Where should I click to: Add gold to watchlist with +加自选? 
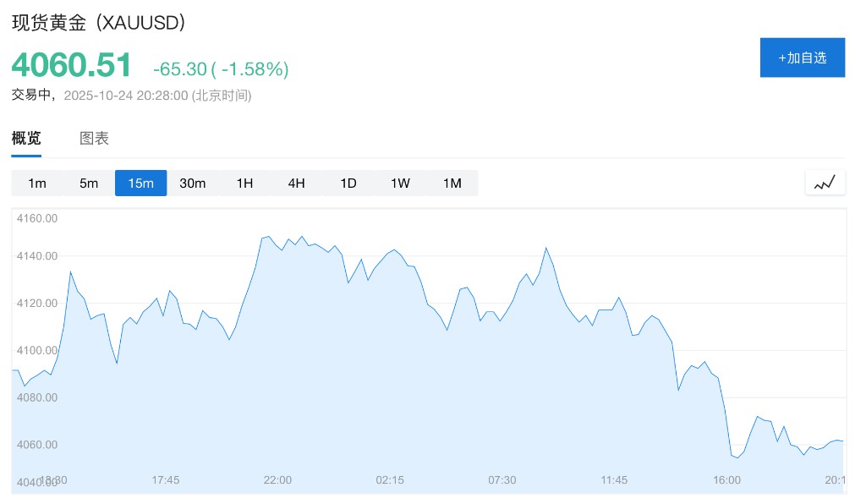802,58
